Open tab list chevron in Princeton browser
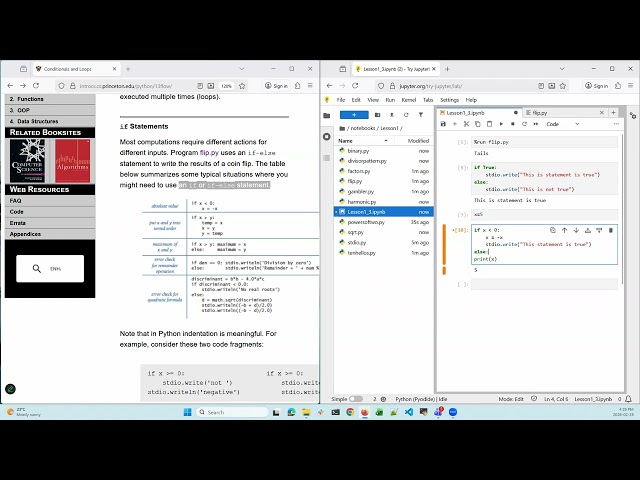640x480 pixels. pyautogui.click(x=242, y=69)
